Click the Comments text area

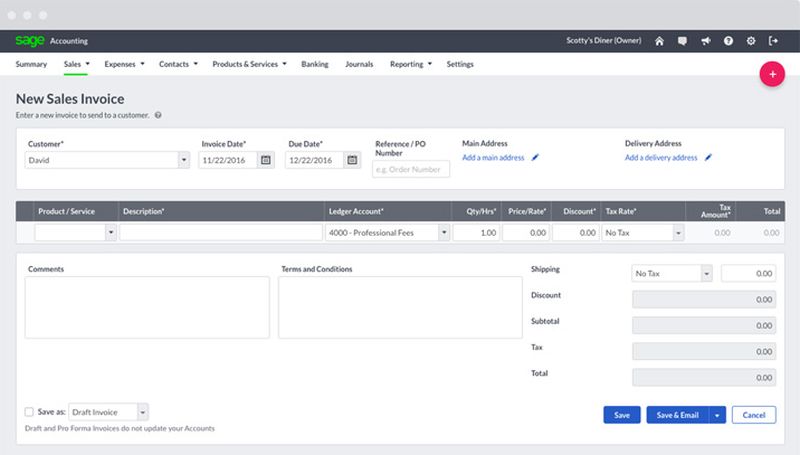pyautogui.click(x=147, y=308)
